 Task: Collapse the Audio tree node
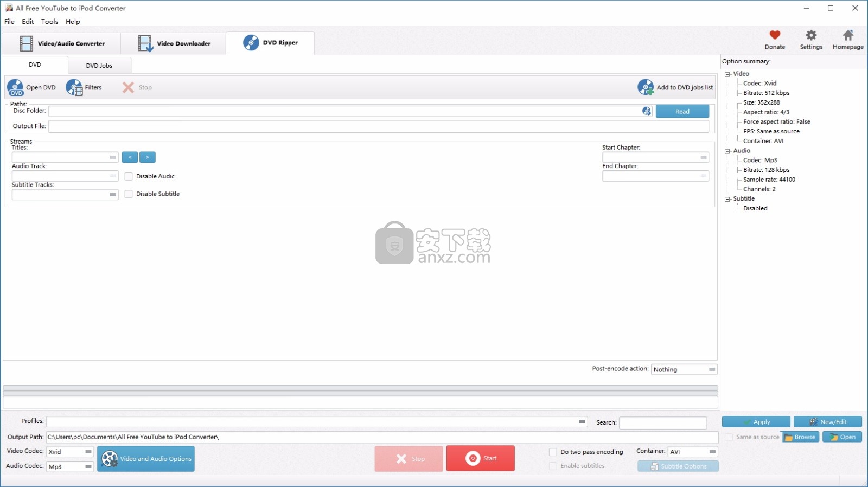point(727,151)
